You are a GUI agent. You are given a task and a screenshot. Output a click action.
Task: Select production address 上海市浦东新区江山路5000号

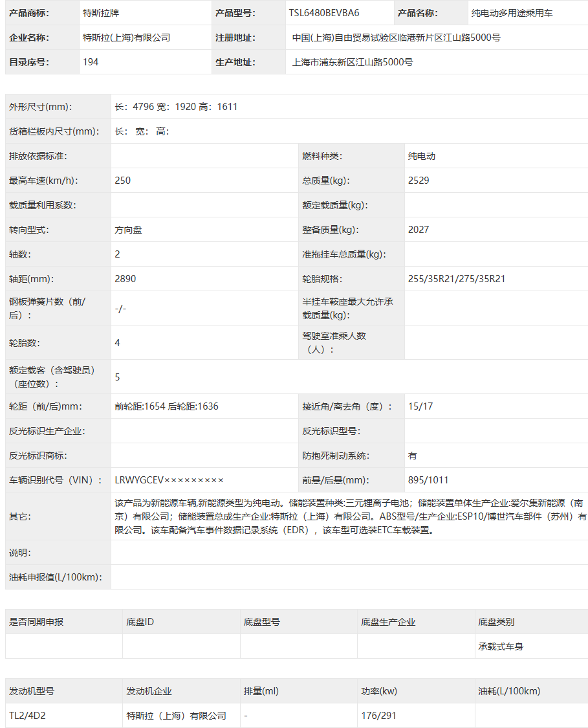coord(353,62)
